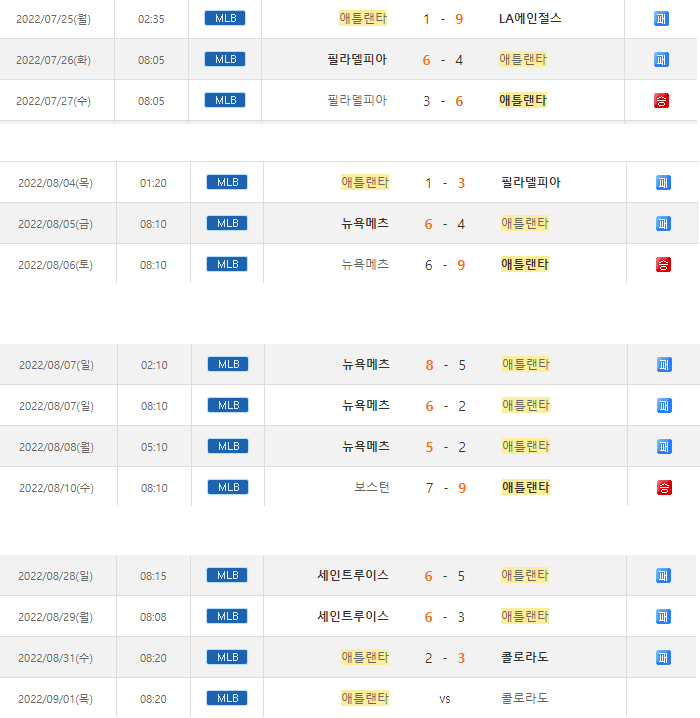
Task: Click the MLB badge on the 2022/07/26 row
Action: click(224, 59)
